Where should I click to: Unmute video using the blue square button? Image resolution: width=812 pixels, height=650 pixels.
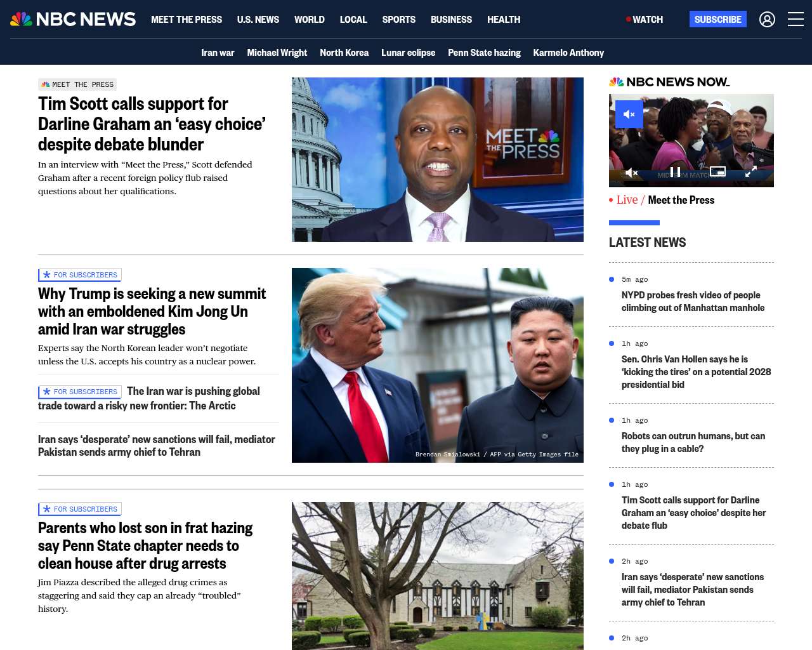click(x=629, y=114)
